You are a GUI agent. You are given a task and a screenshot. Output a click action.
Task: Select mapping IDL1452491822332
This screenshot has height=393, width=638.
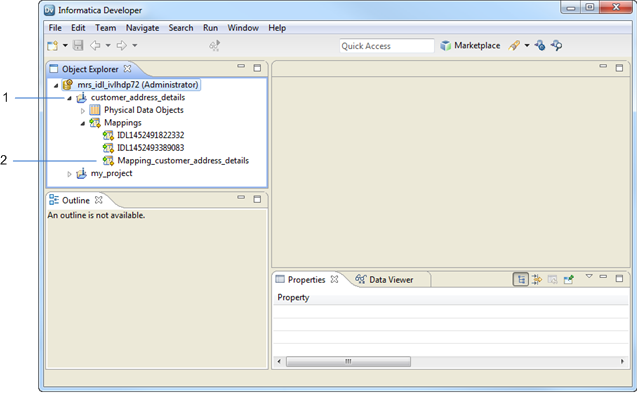pos(151,135)
